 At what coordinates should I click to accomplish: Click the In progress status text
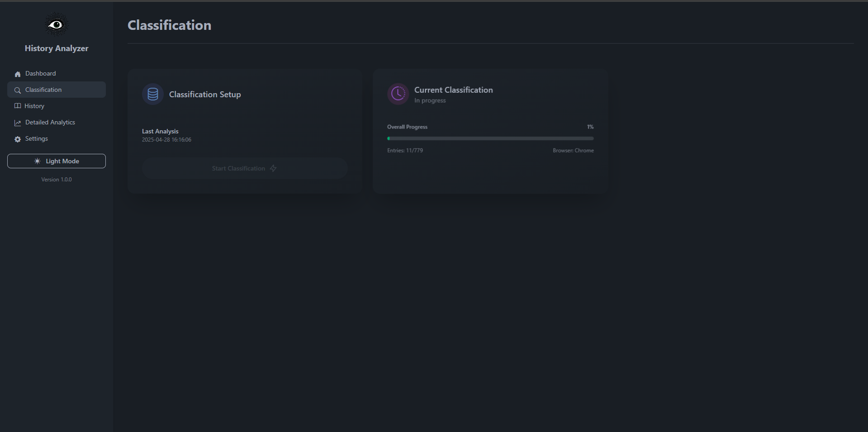click(430, 100)
